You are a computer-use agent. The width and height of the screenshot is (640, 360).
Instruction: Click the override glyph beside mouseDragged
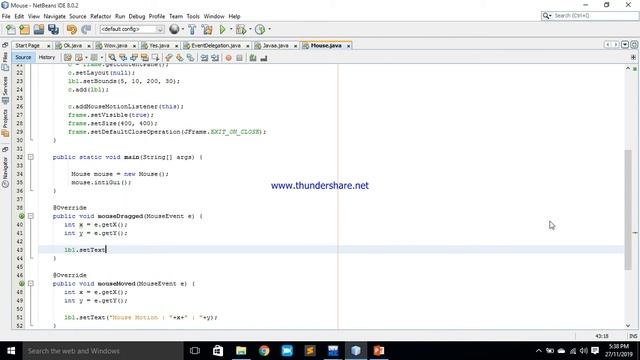pyautogui.click(x=22, y=216)
